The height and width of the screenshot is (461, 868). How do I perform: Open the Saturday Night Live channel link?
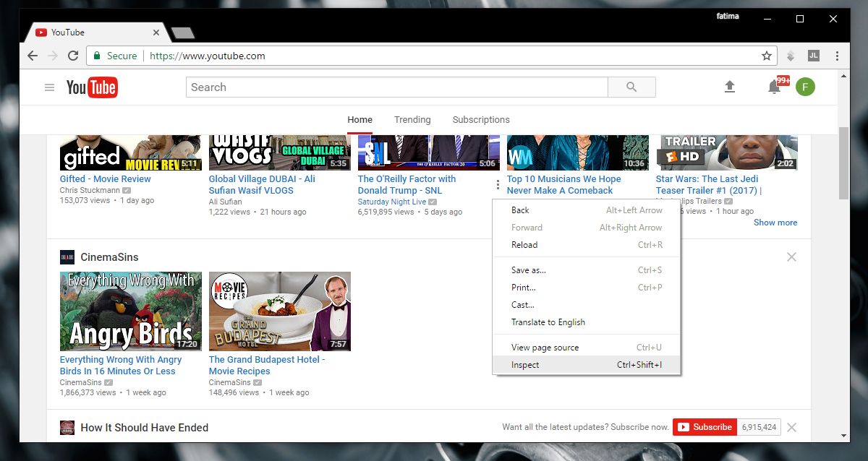coord(392,202)
